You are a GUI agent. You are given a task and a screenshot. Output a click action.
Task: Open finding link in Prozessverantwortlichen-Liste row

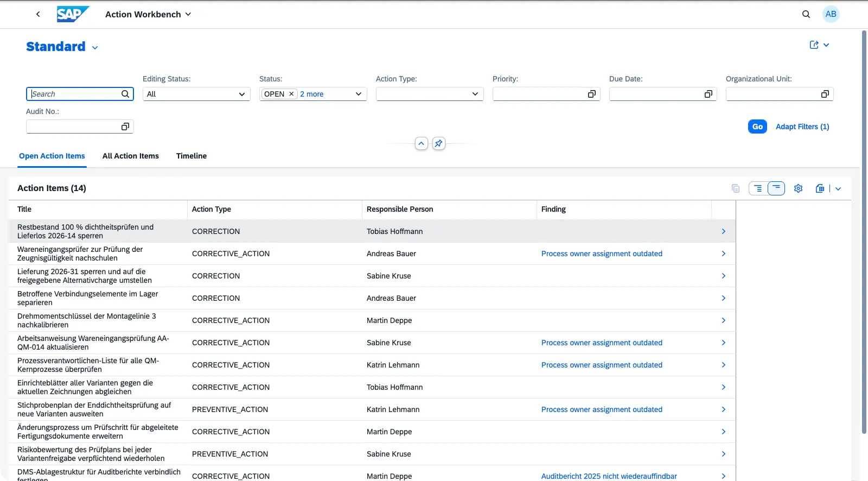click(x=602, y=365)
